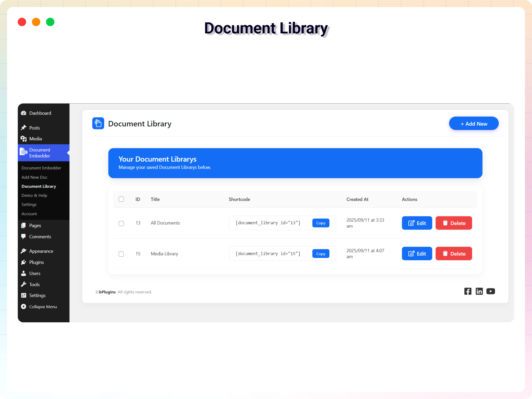The image size is (532, 399).
Task: Click date 2025/09/11 at 3:33 am
Action: pyautogui.click(x=365, y=223)
